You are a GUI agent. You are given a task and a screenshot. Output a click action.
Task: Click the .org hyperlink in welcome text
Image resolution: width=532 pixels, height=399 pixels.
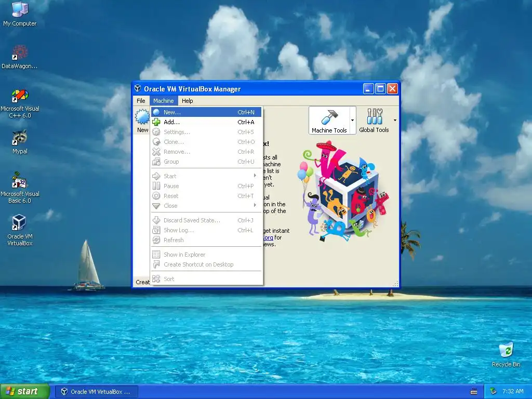click(268, 237)
